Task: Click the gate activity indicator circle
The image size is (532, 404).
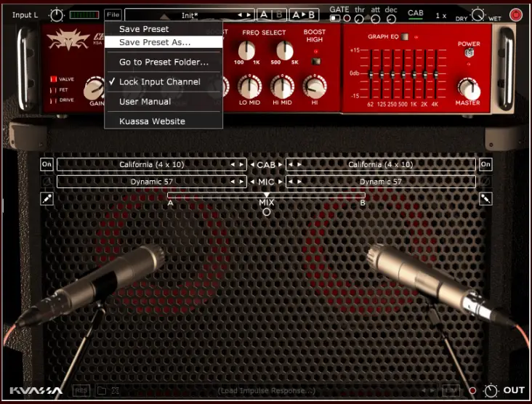Action: tap(347, 18)
